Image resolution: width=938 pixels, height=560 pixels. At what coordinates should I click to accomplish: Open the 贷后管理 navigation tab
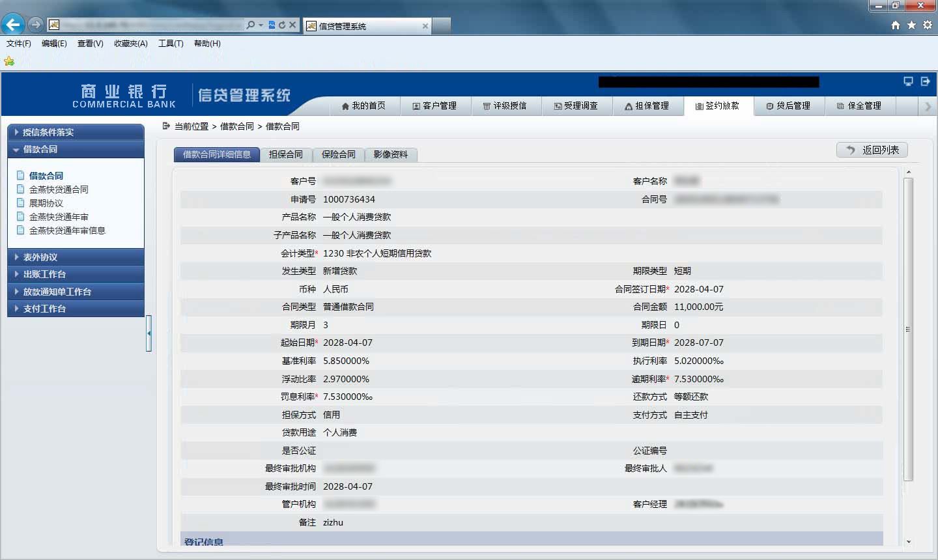pos(788,105)
